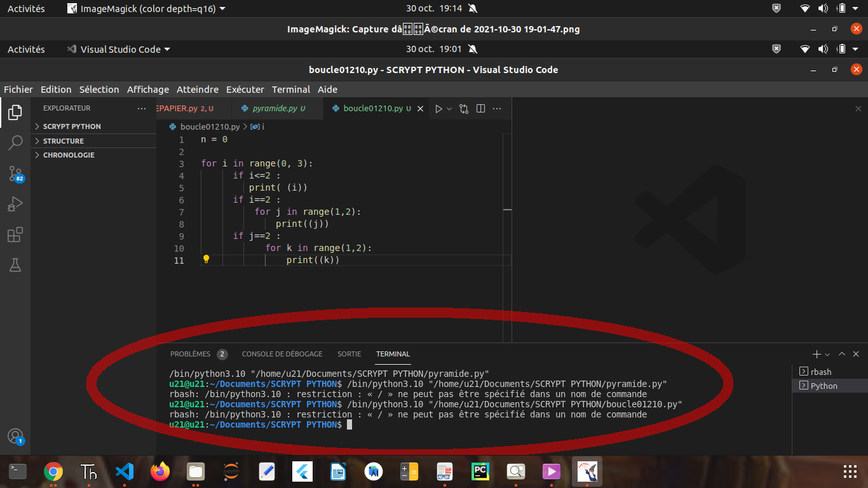
Task: Show the SORTIE panel tab
Action: click(349, 354)
